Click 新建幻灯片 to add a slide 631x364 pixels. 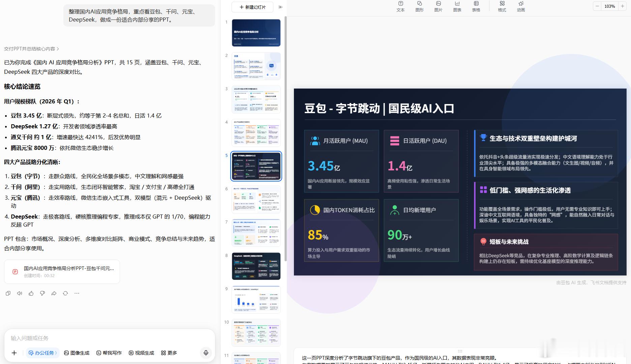click(252, 7)
